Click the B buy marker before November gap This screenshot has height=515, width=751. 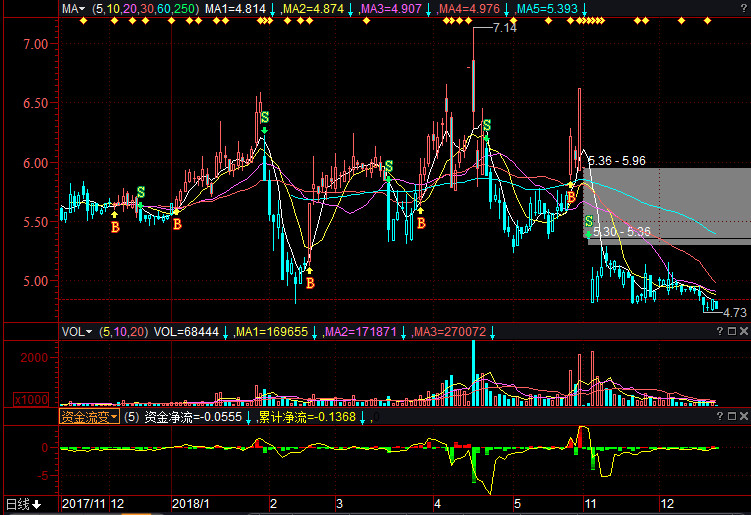point(571,199)
